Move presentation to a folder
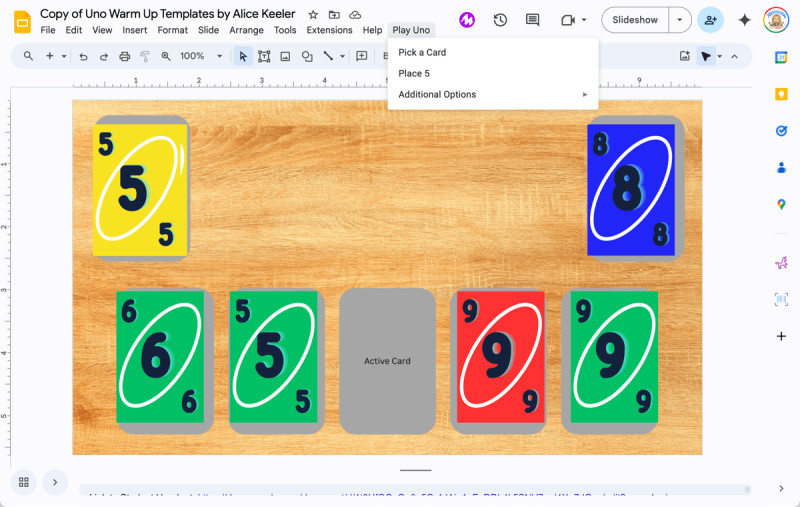 tap(334, 15)
